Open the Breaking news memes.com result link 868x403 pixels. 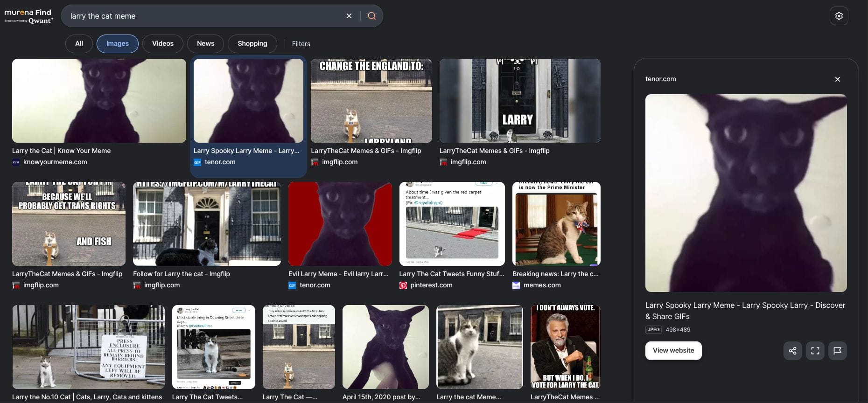point(555,274)
